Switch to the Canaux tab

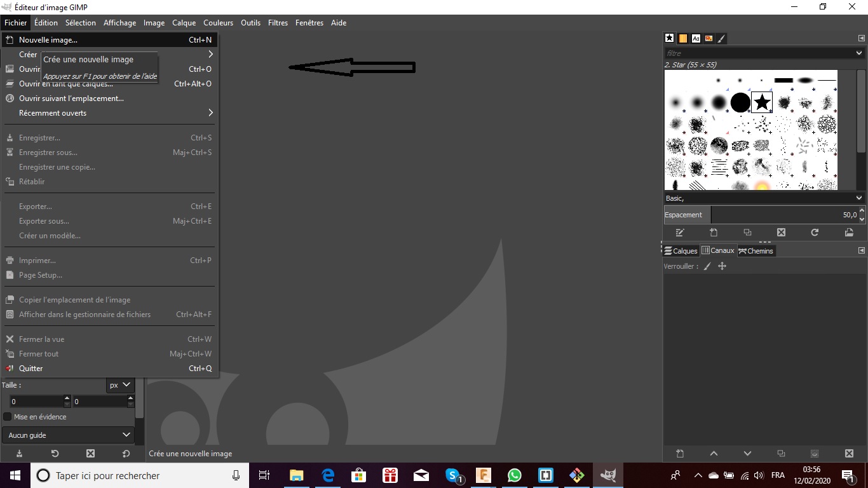pos(718,251)
